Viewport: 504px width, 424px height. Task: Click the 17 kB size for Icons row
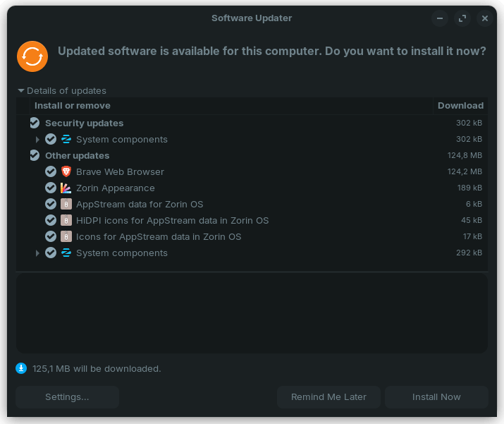point(472,236)
